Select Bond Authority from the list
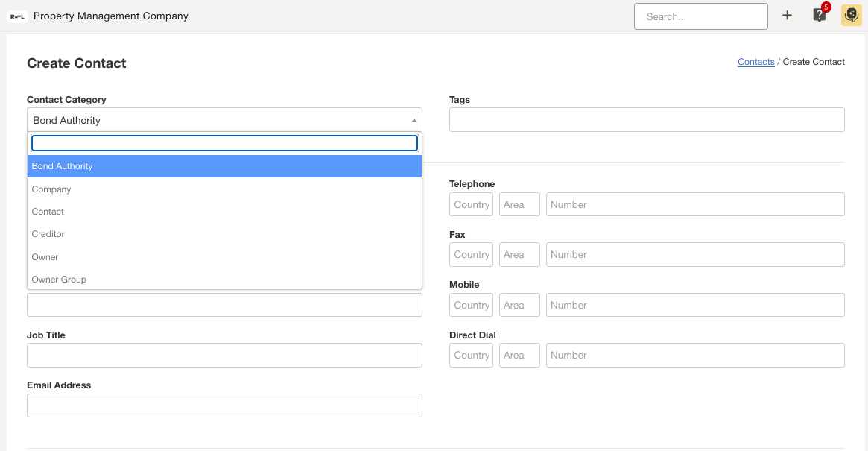The image size is (868, 451). [x=224, y=166]
